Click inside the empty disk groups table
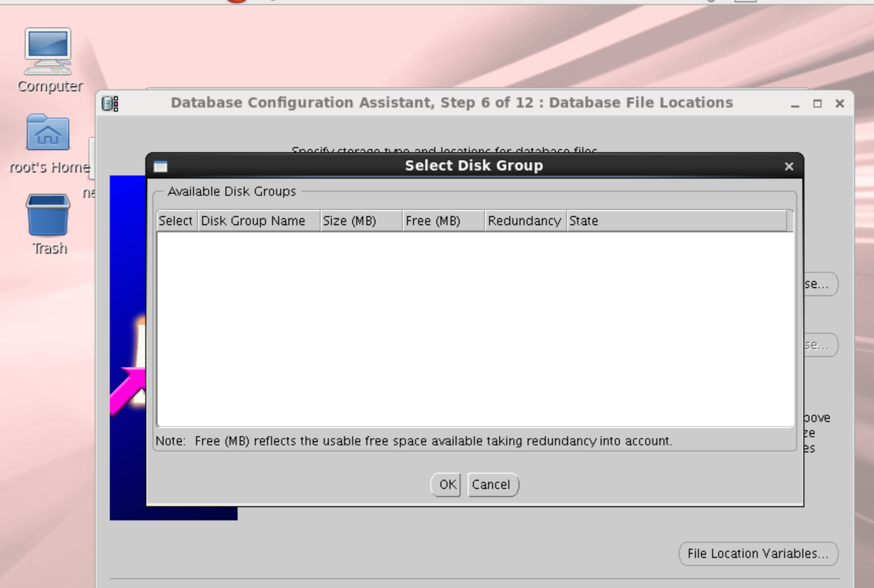Screen dimensions: 874x588 (x=475, y=329)
